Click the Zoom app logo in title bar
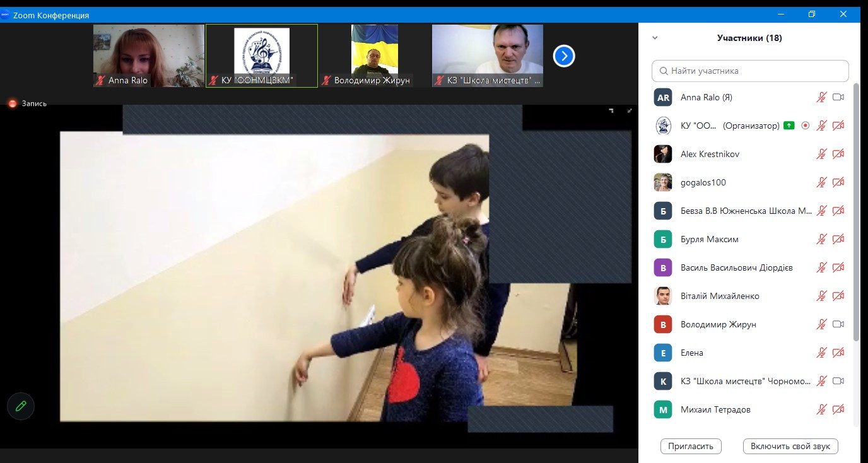868x463 pixels. [6, 15]
